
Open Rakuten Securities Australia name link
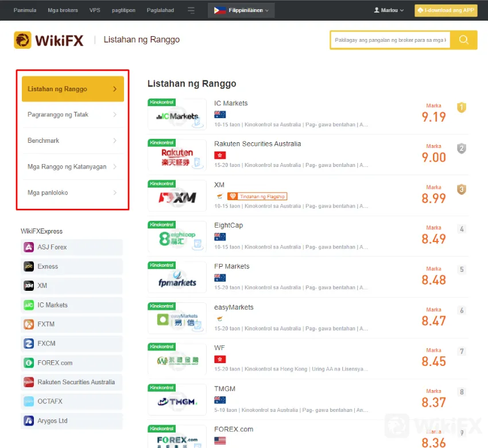point(258,144)
